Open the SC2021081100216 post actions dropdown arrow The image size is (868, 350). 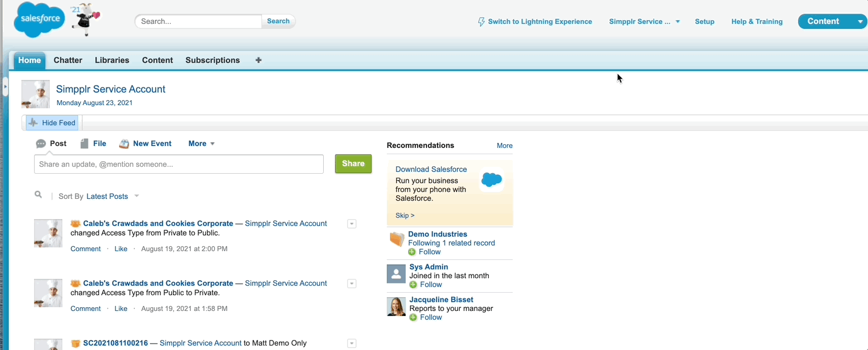point(352,343)
